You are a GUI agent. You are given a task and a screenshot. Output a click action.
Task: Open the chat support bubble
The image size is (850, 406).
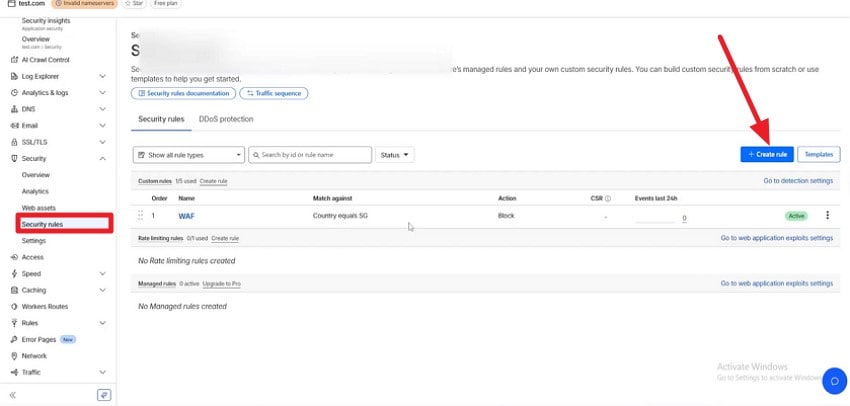pyautogui.click(x=835, y=381)
